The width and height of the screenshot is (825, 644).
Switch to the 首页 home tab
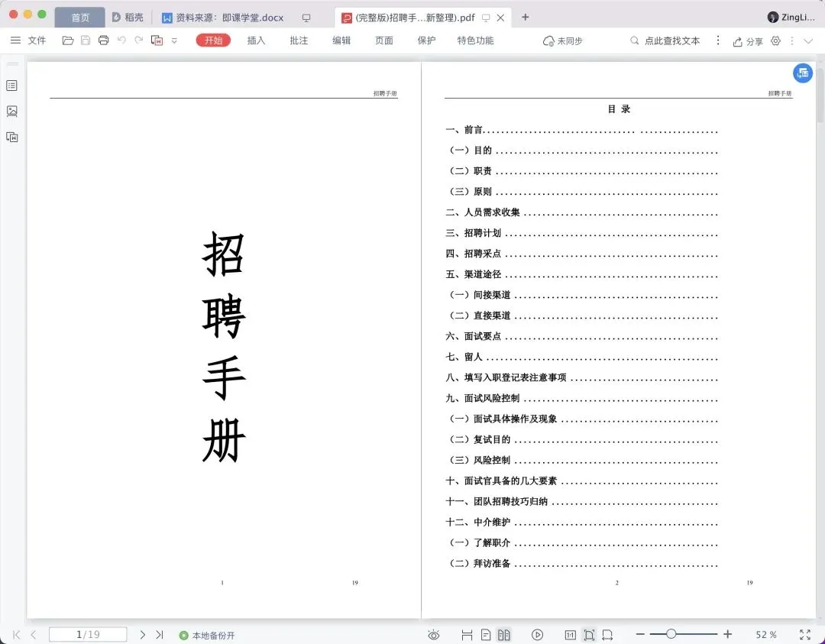[80, 18]
